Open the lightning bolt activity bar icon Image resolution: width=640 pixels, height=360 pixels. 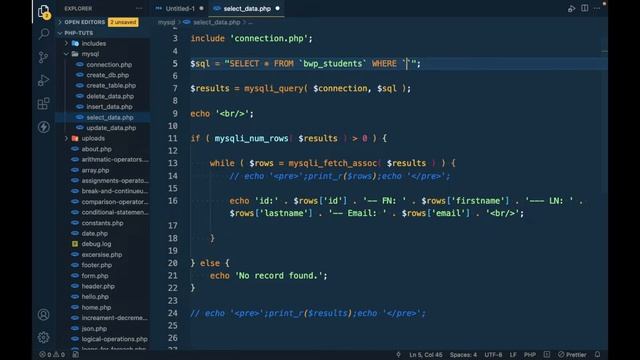point(44,127)
